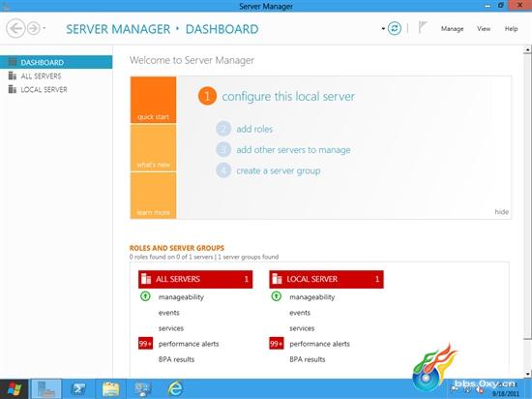Screen dimensions: 532x399
Task: Open performance alerts under the Local Server tile
Action: coord(319,344)
